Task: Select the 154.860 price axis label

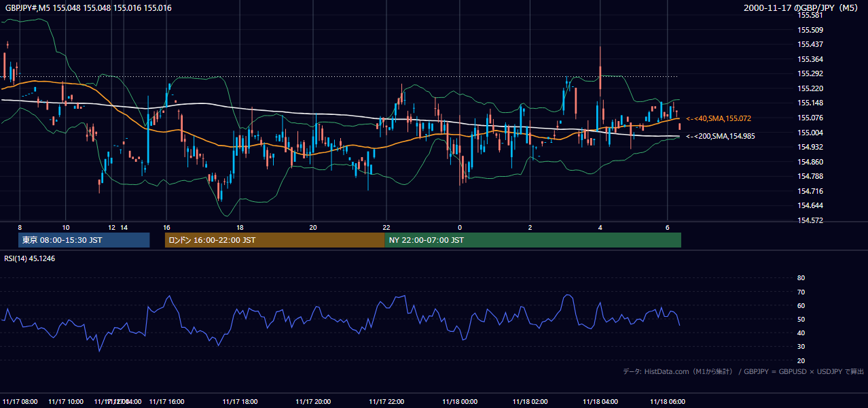Action: coord(810,162)
